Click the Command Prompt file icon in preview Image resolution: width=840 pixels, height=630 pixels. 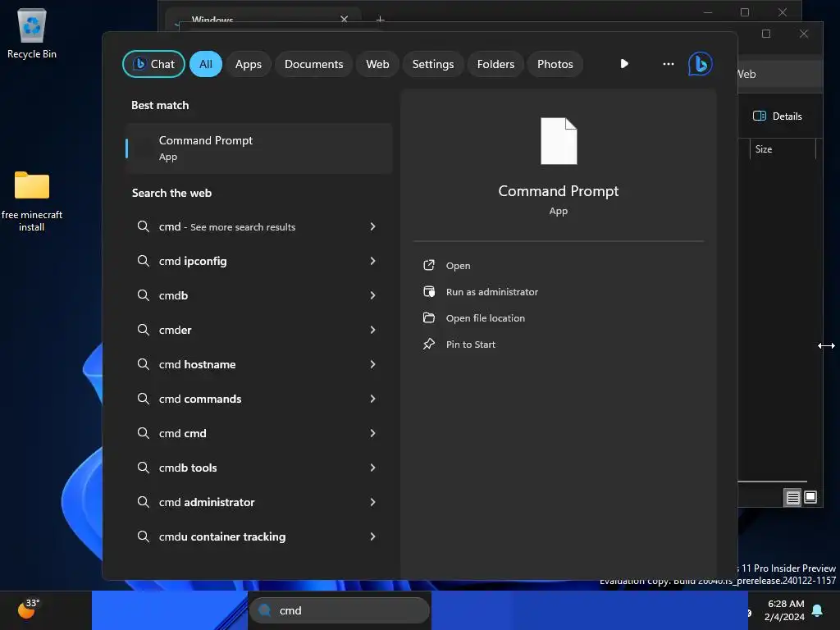point(559,141)
